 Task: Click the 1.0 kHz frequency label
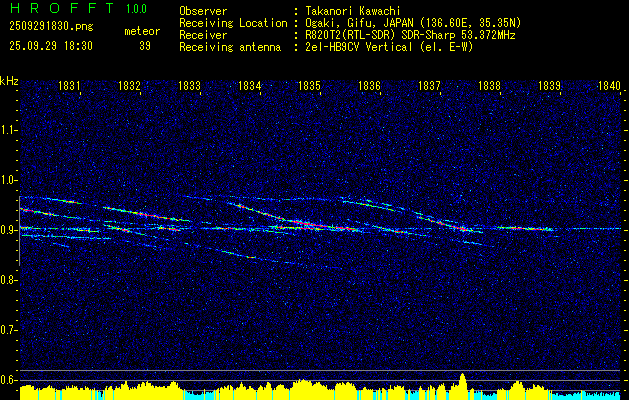pos(8,180)
